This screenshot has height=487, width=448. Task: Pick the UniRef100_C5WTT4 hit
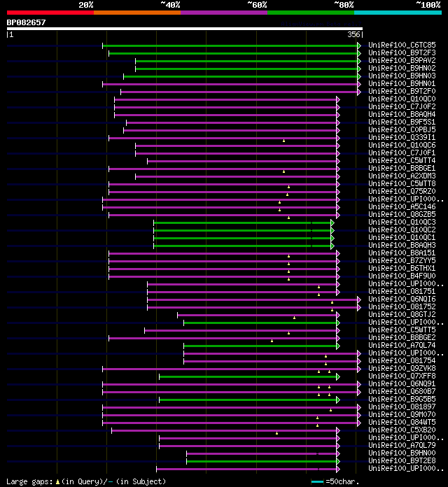click(x=402, y=160)
